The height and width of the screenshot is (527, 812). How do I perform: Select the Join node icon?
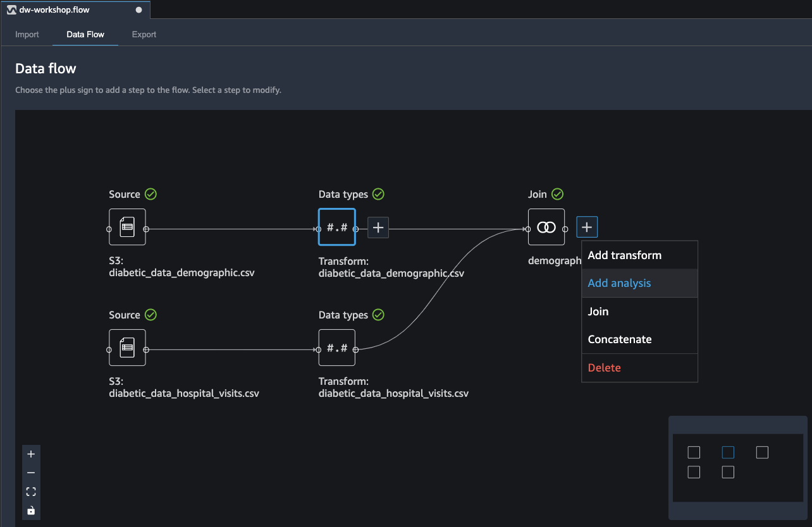pyautogui.click(x=546, y=227)
